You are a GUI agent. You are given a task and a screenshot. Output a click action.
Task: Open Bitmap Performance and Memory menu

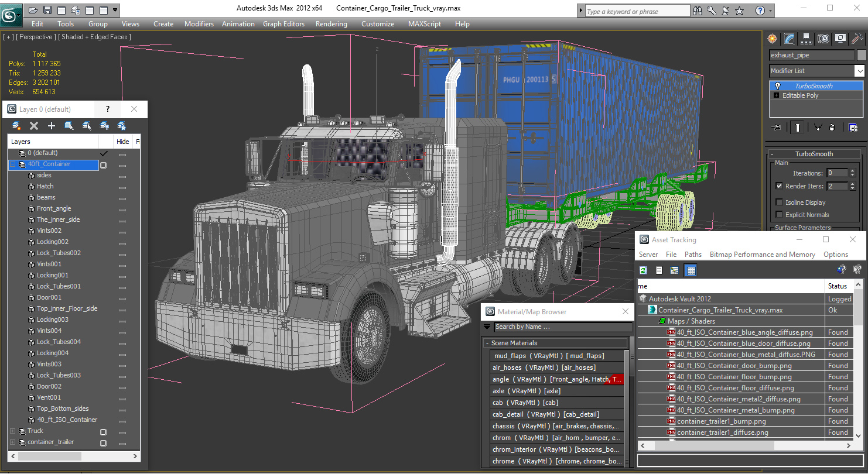click(x=762, y=255)
